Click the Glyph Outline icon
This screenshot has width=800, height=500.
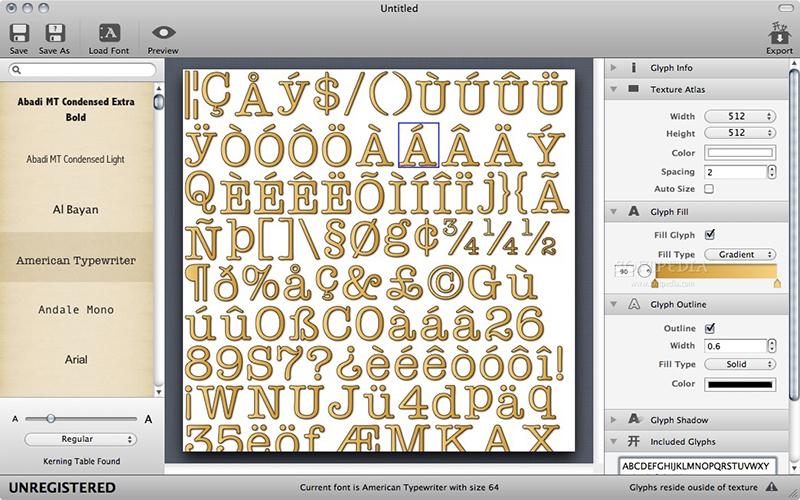point(634,304)
